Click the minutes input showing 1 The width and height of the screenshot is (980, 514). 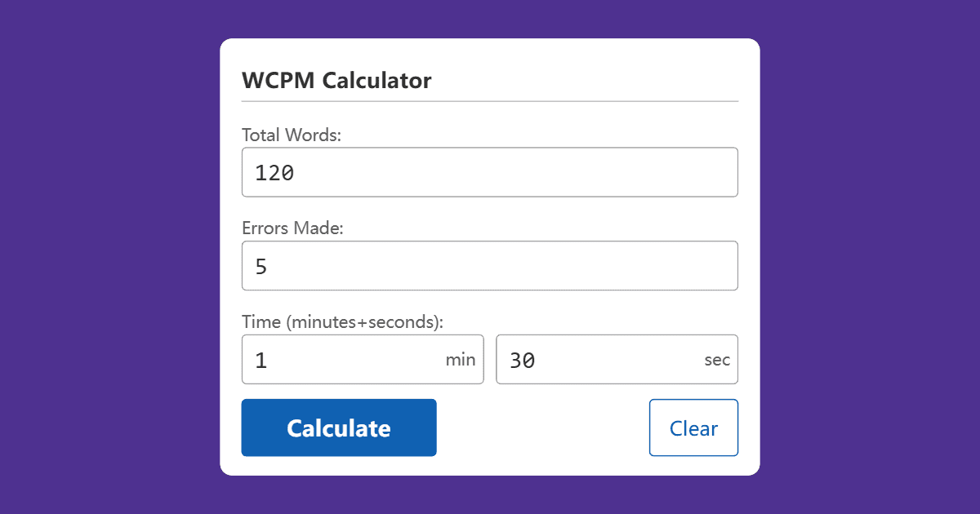click(x=343, y=359)
